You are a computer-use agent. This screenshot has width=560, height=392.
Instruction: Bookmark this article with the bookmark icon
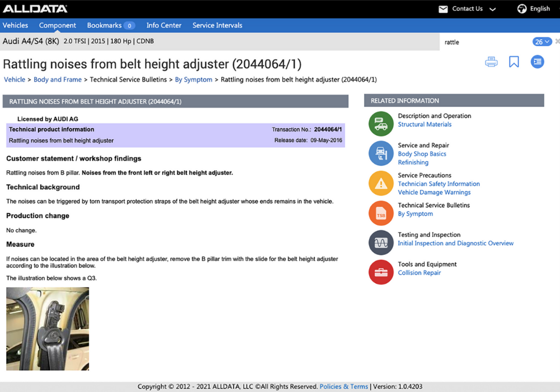point(514,62)
